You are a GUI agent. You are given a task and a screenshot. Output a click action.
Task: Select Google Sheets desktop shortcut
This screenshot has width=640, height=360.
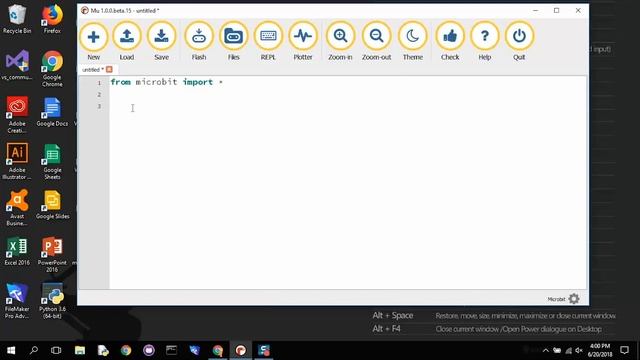pyautogui.click(x=52, y=161)
